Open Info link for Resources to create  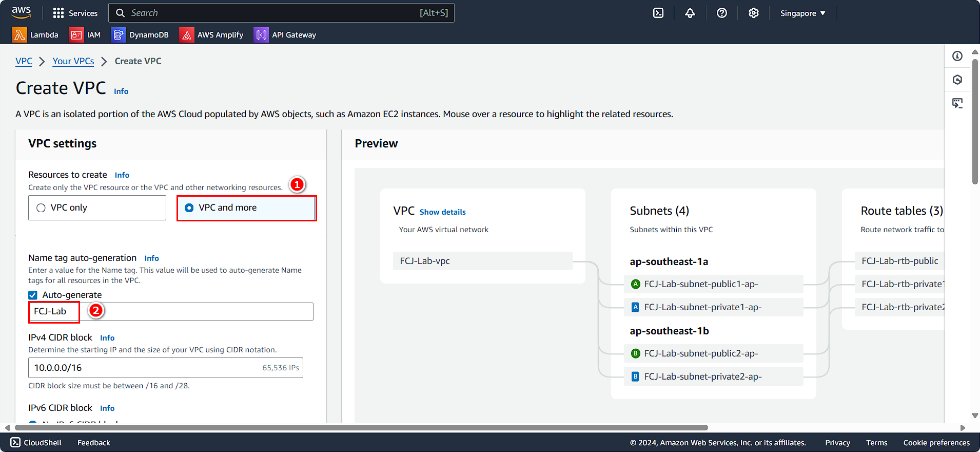[x=122, y=175]
